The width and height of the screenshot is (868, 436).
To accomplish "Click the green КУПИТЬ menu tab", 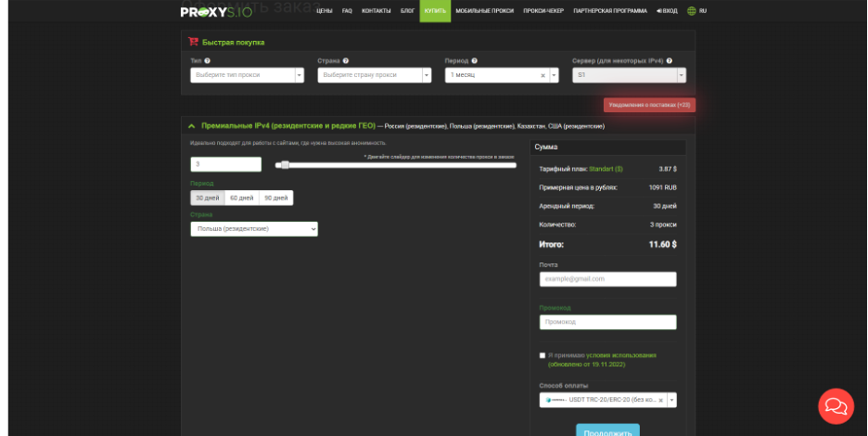I will [x=435, y=11].
